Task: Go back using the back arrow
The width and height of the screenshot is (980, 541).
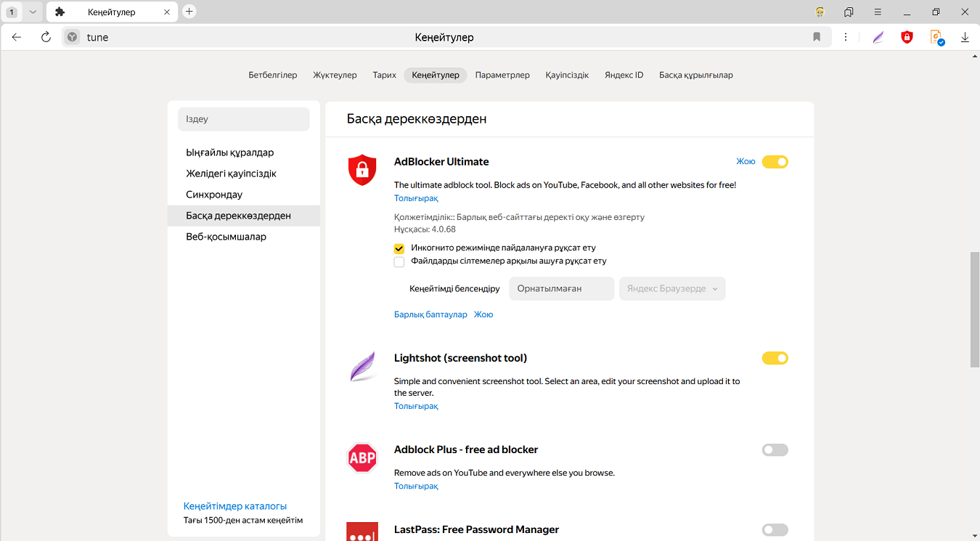Action: [17, 37]
